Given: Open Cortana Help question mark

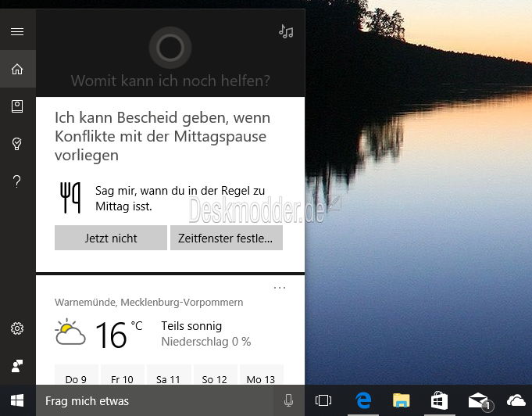Looking at the screenshot, I should coord(17,181).
